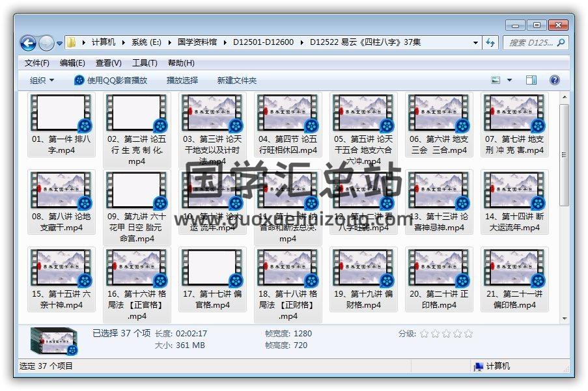This screenshot has width=588, height=391.
Task: Click the Back navigation arrow button
Action: coord(28,43)
